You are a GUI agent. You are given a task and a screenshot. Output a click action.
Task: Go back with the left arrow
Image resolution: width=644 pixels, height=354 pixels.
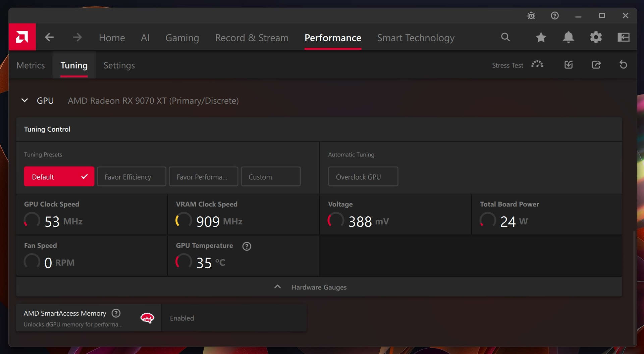49,37
